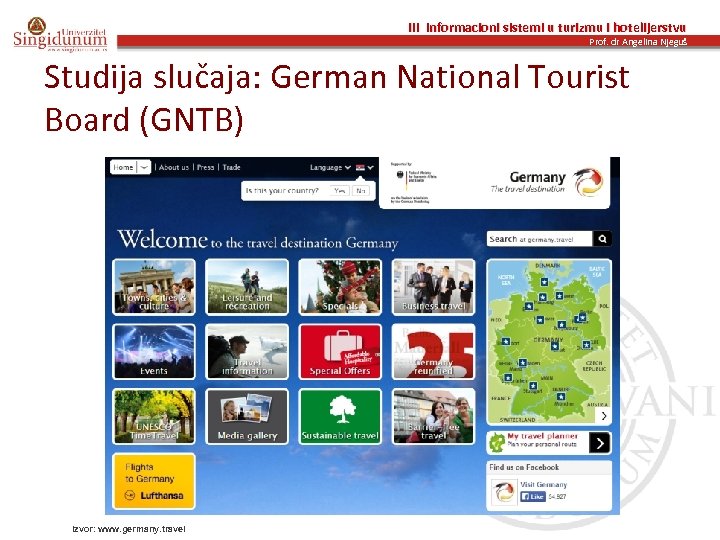Image resolution: width=720 pixels, height=540 pixels.
Task: Click the Federal Ministry supporter emblem
Action: pyautogui.click(x=413, y=182)
